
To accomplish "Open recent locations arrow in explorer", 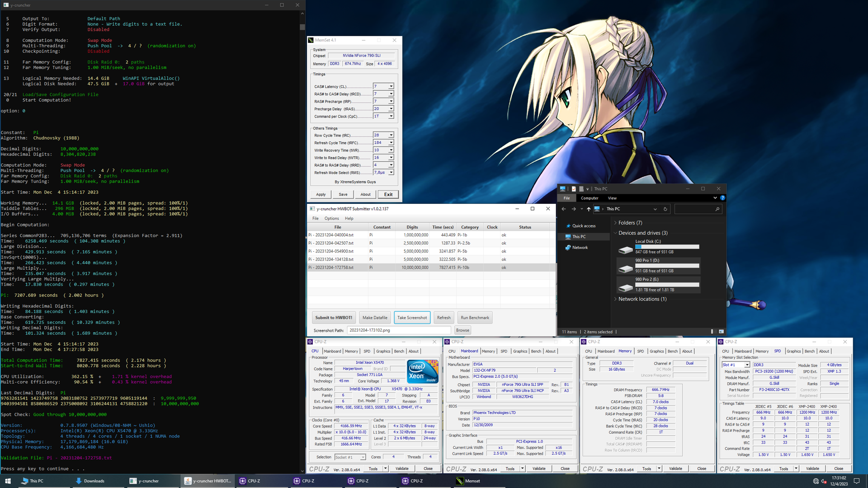I will pos(581,209).
